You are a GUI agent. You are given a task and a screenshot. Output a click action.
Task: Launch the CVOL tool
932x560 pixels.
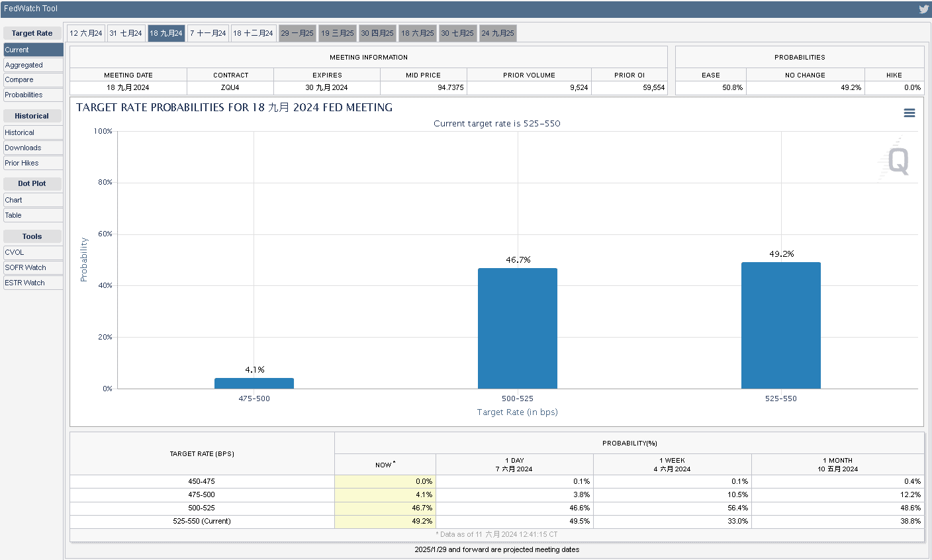(x=32, y=252)
